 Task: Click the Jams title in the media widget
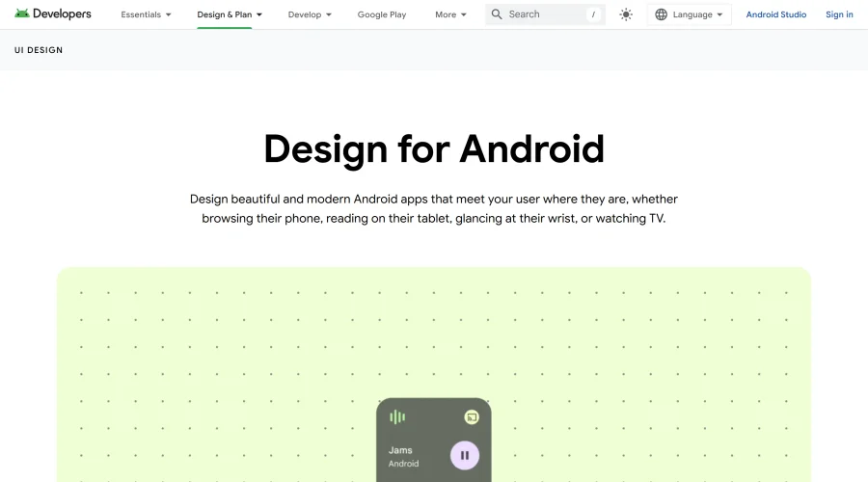click(400, 450)
